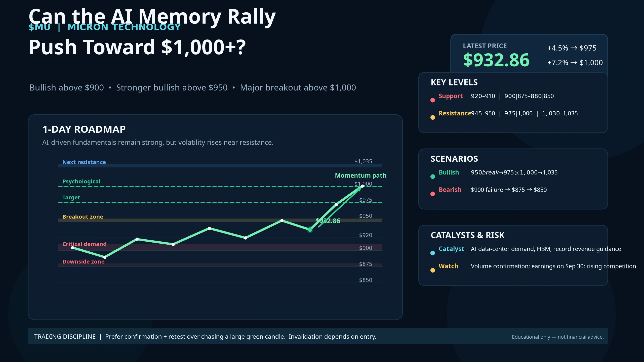Click the "+4.5% → $975" upside target
The height and width of the screenshot is (362, 644).
click(572, 48)
